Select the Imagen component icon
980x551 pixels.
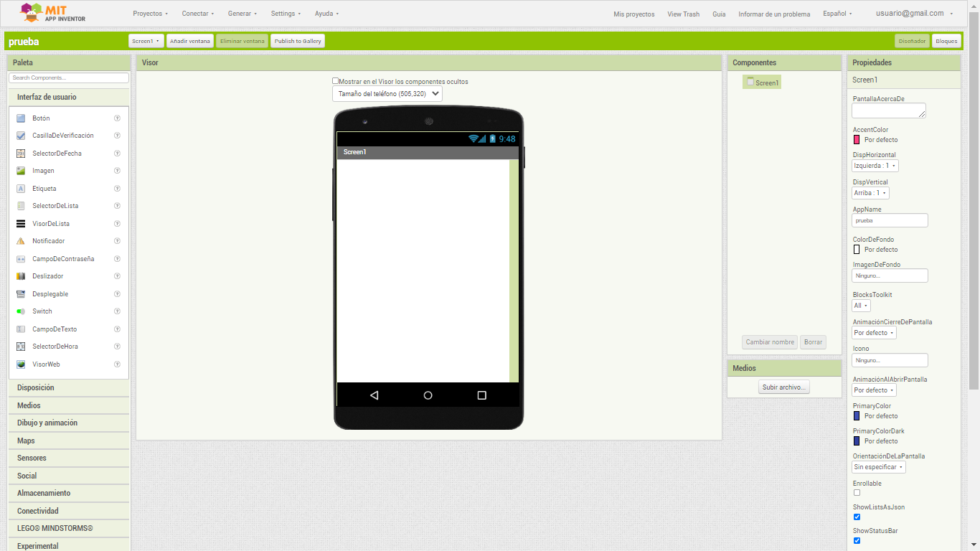[21, 171]
